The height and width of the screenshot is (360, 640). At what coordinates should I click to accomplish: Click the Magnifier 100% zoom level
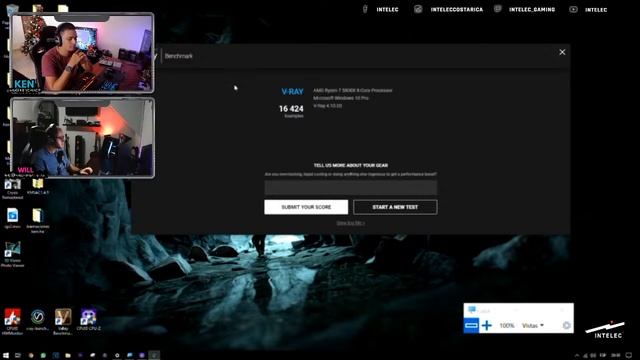pos(507,325)
